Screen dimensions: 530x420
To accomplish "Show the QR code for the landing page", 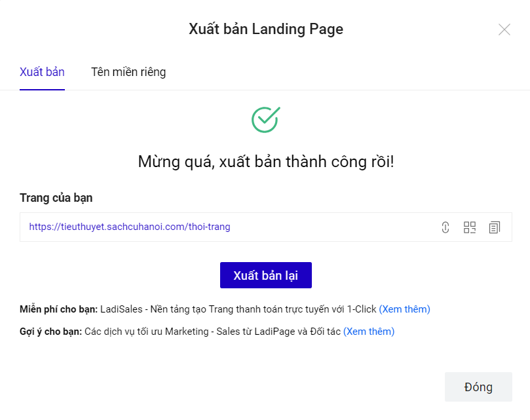I will coord(469,227).
